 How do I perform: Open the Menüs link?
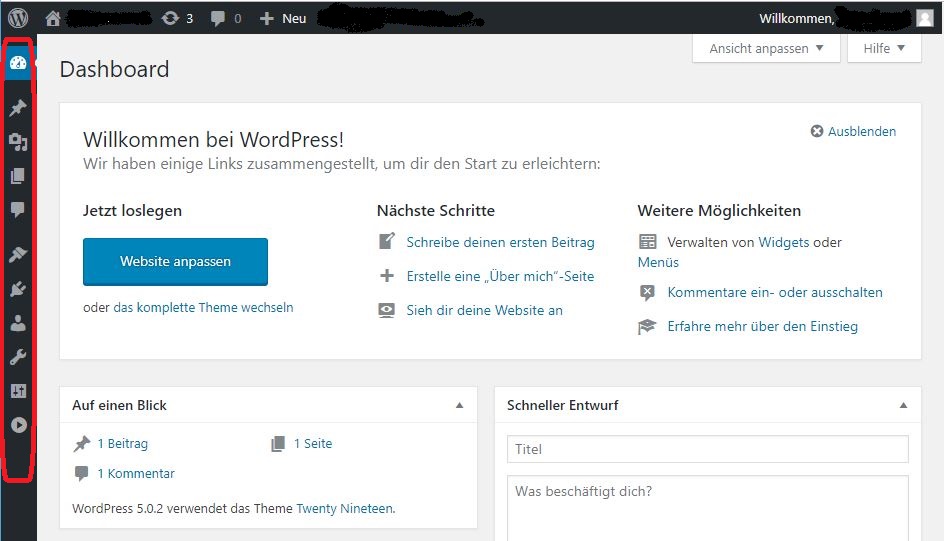658,262
